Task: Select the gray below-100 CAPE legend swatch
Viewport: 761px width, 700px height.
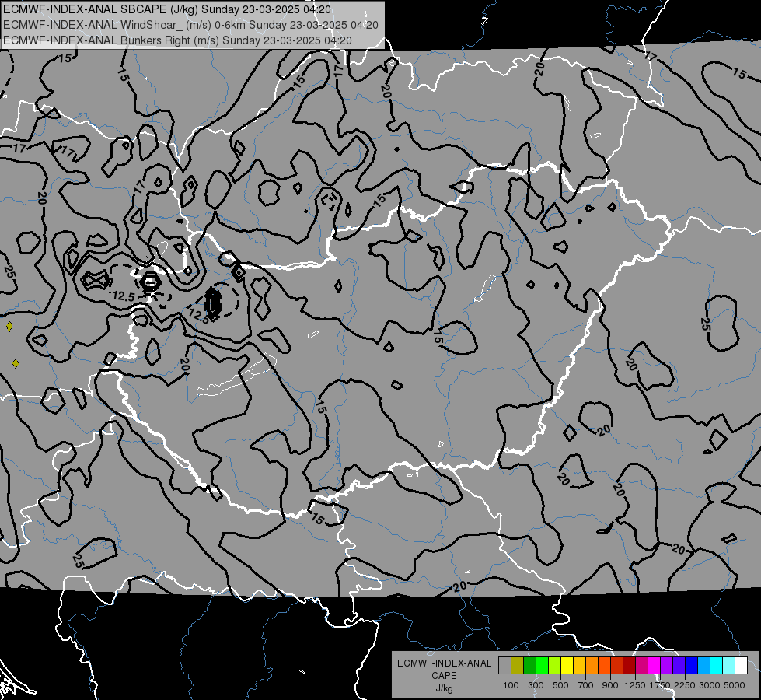Action: click(504, 665)
